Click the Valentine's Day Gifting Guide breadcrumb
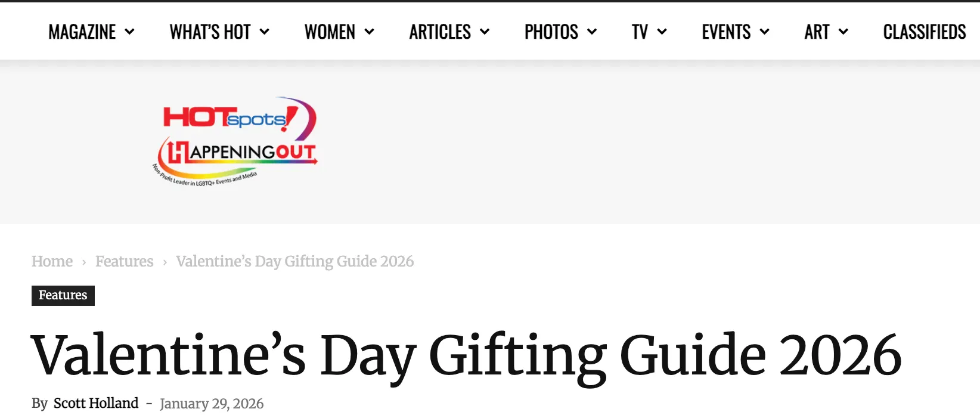980x415 pixels. tap(295, 261)
